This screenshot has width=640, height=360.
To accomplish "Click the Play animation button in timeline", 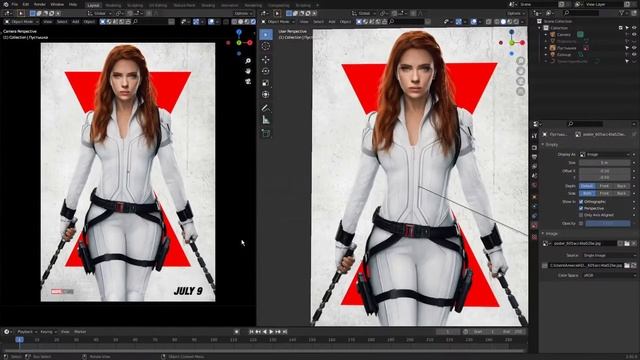I will click(271, 332).
